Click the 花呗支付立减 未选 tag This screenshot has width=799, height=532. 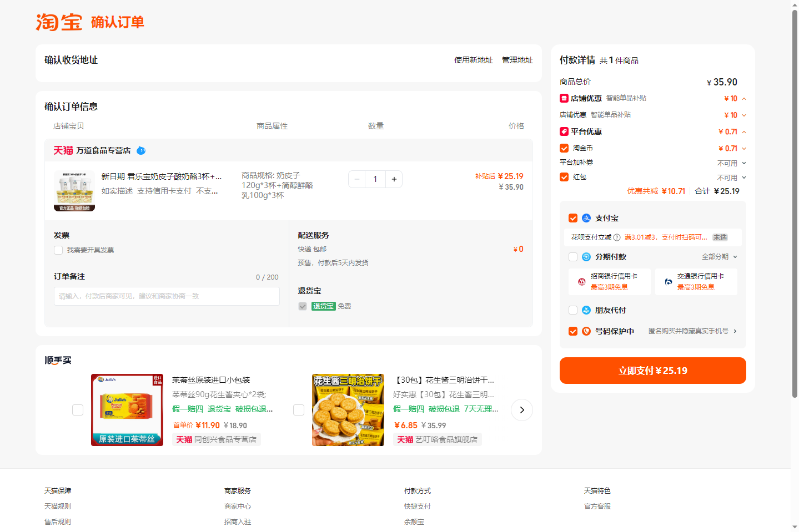pos(720,237)
